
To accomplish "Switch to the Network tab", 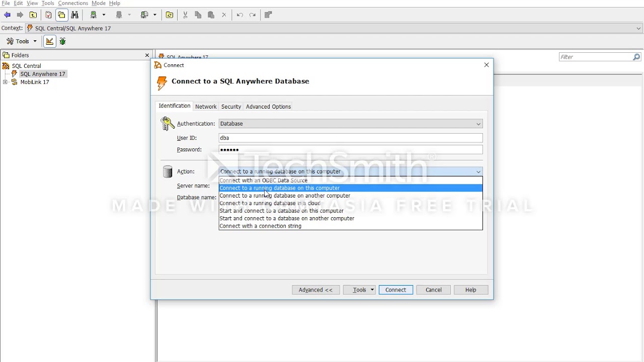I will (206, 107).
